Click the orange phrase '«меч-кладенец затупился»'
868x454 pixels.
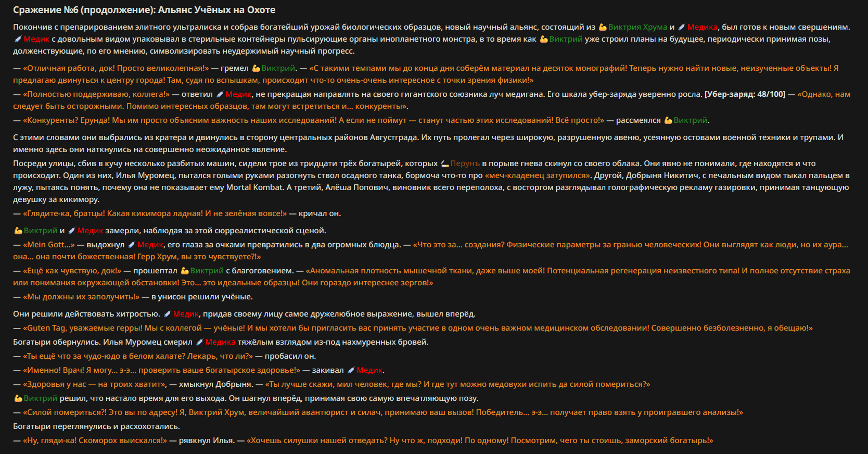coord(538,175)
